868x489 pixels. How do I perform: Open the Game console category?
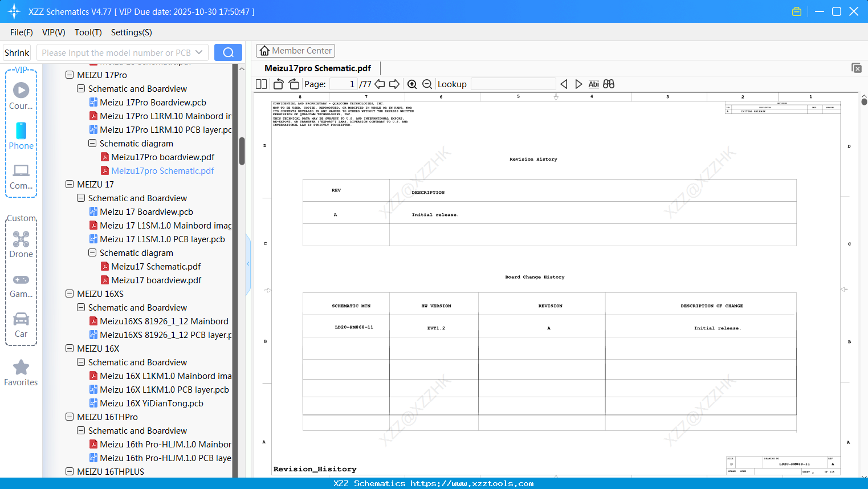[x=21, y=285]
